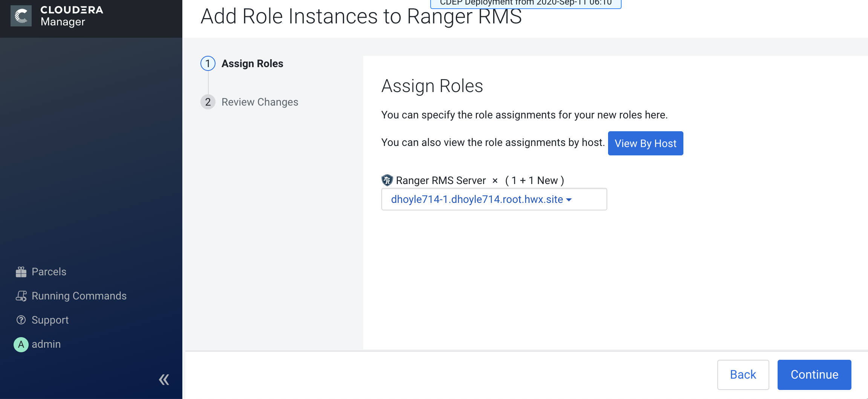Screen dimensions: 868x399
Task: Click the caret arrow beside the hostname
Action: pos(569,200)
